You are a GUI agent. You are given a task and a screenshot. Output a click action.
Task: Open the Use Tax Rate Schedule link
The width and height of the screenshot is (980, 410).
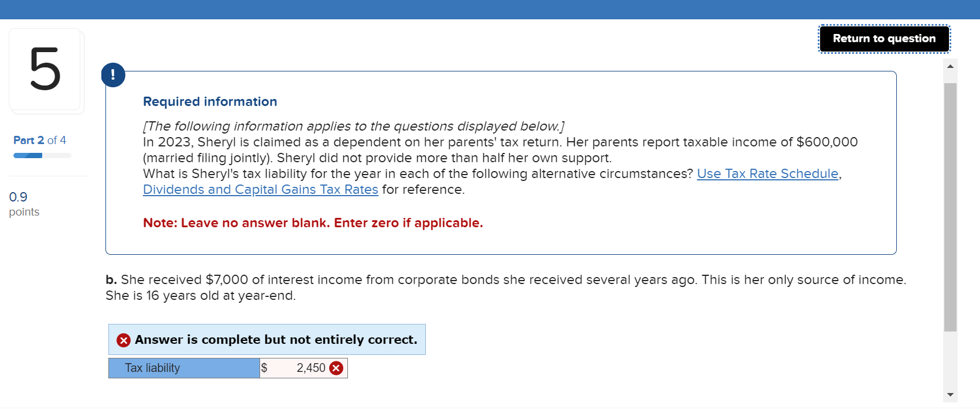(767, 173)
